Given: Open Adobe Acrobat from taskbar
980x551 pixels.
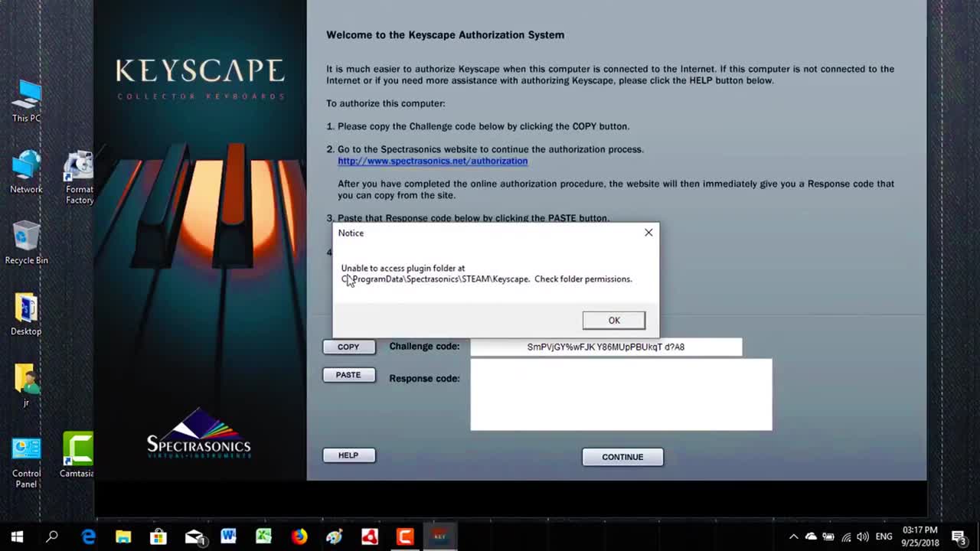Looking at the screenshot, I should point(370,536).
